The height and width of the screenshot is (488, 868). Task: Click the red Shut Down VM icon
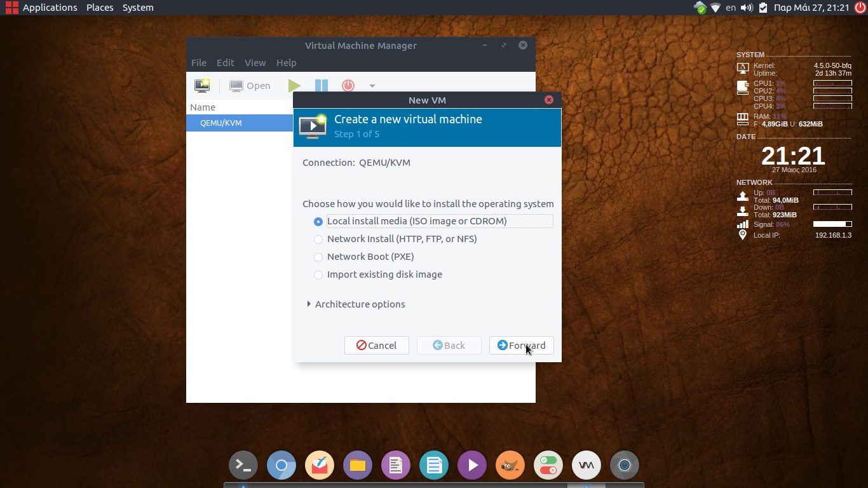pos(348,86)
